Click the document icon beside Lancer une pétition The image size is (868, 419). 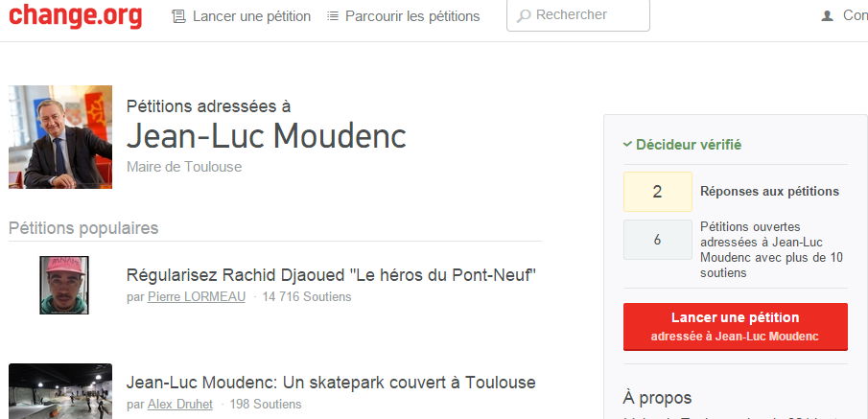[178, 16]
